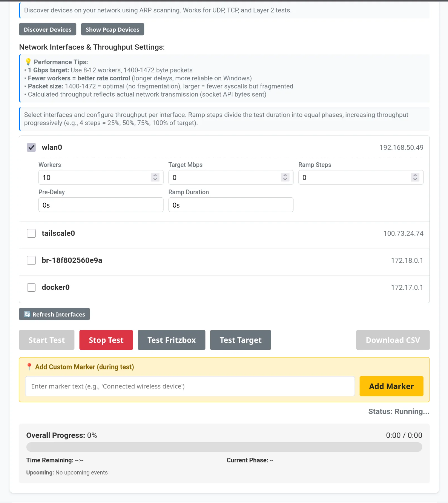
Task: Click the yellow Add Marker button
Action: click(391, 386)
